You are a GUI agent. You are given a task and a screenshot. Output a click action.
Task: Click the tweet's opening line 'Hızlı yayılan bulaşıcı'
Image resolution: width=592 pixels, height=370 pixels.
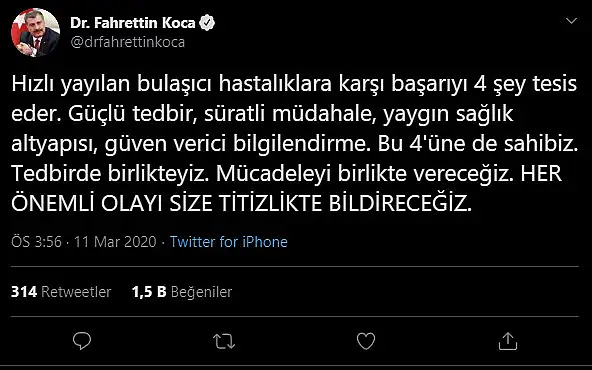112,84
